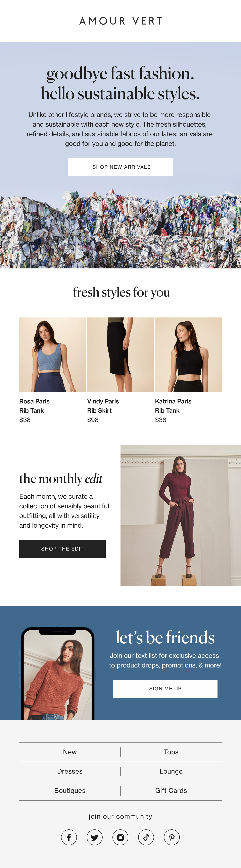This screenshot has height=868, width=241.
Task: Open the New footer category link
Action: (70, 752)
